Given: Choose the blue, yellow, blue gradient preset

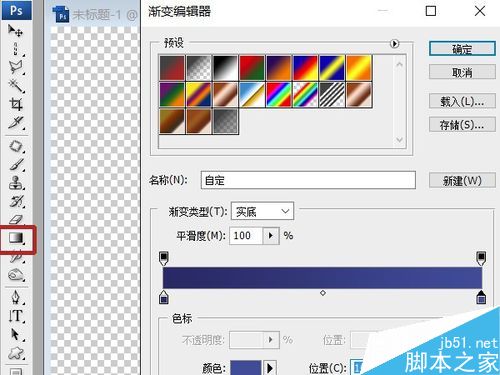Looking at the screenshot, I should [332, 68].
